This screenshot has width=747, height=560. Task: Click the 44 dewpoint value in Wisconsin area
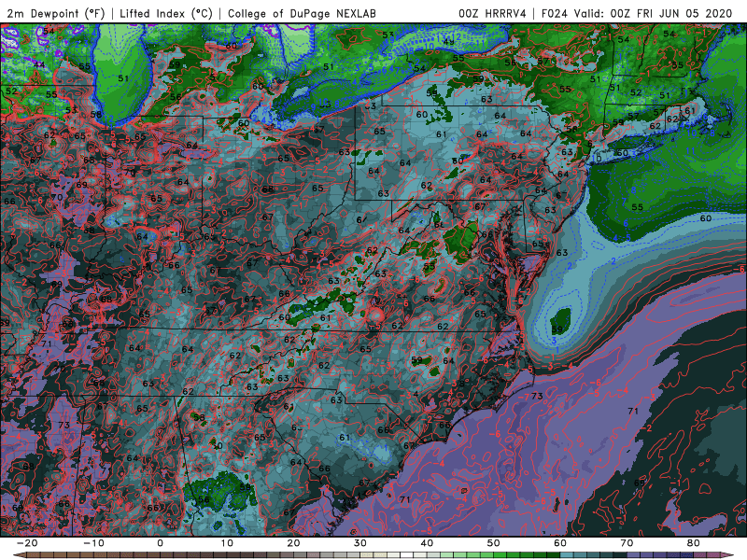[x=39, y=64]
